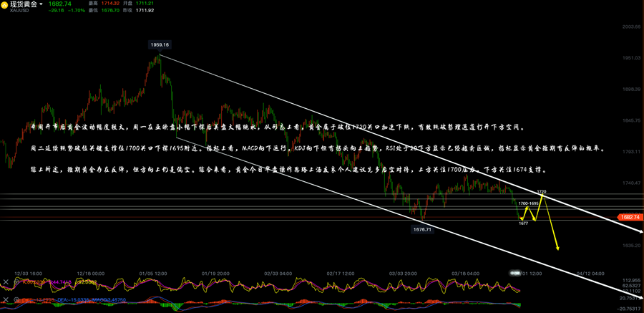The height and width of the screenshot is (313, 644).
Task: Click the 1720 resistance annotation label
Action: pyautogui.click(x=542, y=192)
